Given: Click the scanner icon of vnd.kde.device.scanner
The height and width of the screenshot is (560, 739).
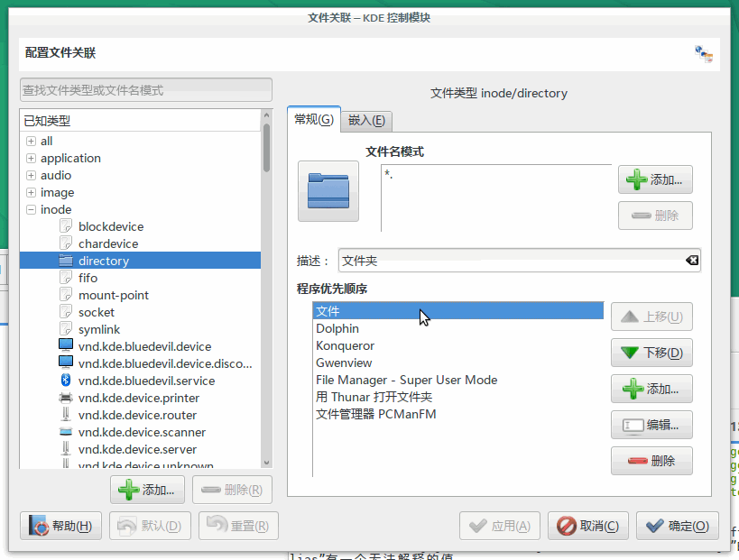Looking at the screenshot, I should point(66,432).
